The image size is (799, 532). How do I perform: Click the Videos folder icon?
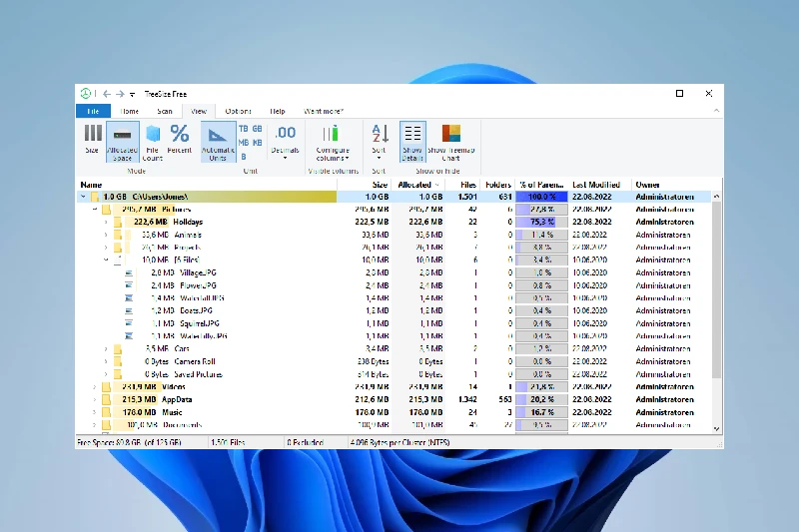click(x=106, y=387)
